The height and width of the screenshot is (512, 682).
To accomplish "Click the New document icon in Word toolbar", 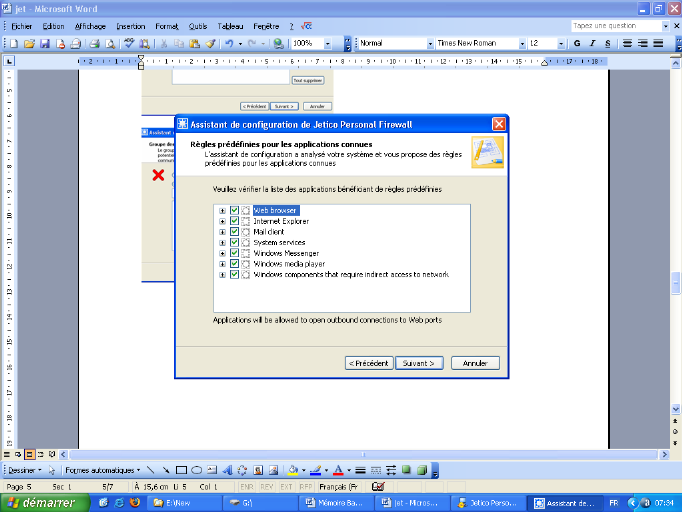I will click(14, 44).
